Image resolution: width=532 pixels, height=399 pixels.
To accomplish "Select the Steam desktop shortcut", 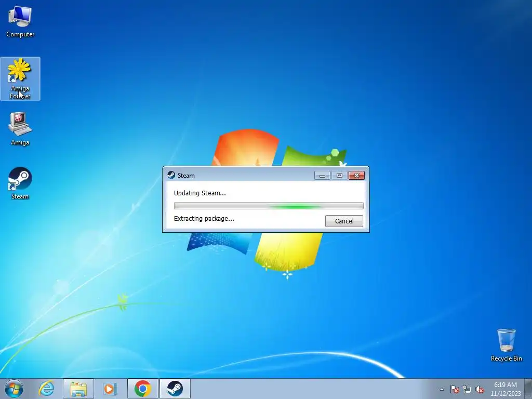I will pos(20,183).
